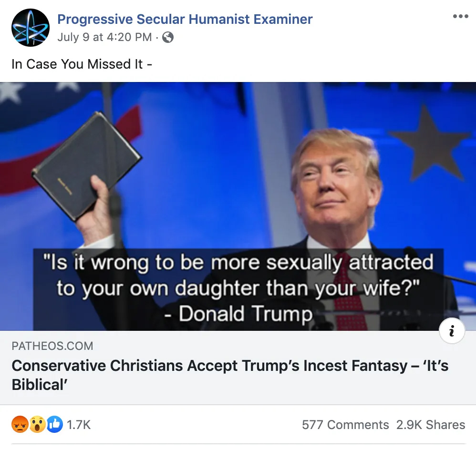The image size is (476, 450).
Task: Open Progressive Secular Humanist Examiner page
Action: click(x=185, y=19)
